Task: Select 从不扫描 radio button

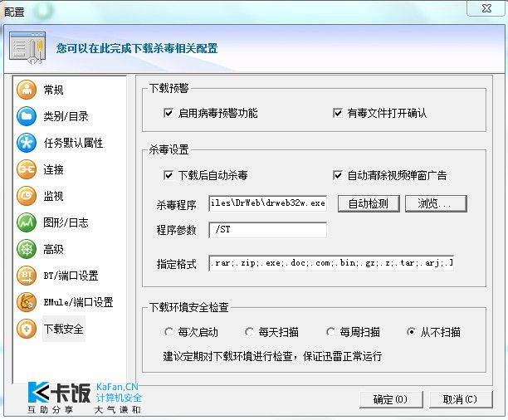Action: point(411,332)
